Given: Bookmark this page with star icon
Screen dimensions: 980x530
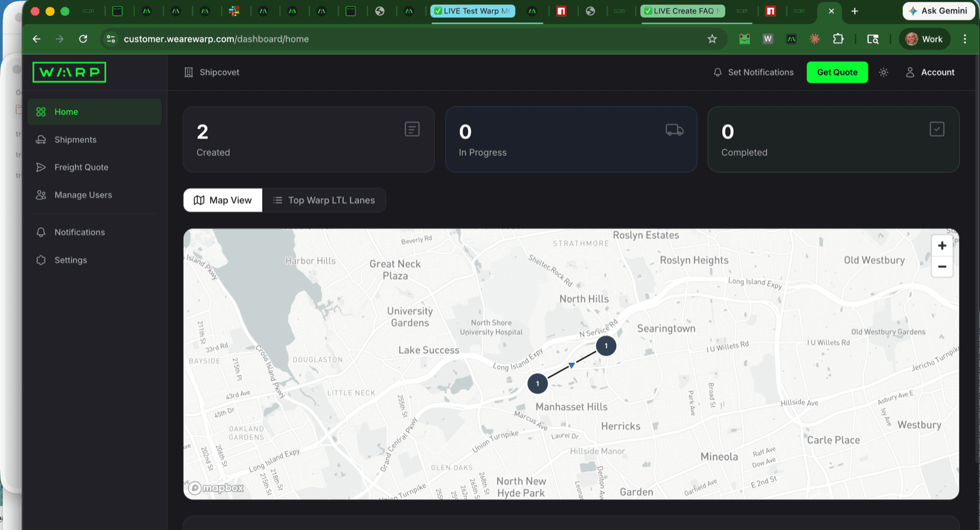Looking at the screenshot, I should 712,39.
